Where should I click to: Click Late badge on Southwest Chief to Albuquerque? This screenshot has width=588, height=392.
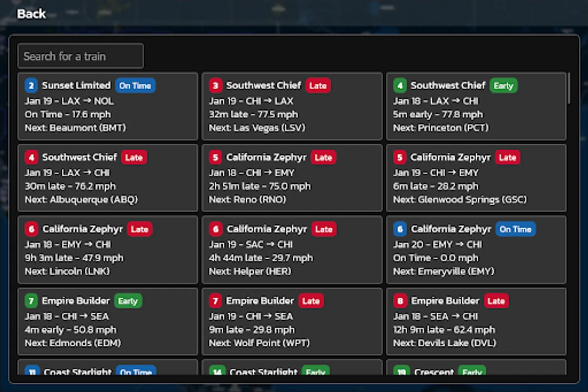click(134, 158)
